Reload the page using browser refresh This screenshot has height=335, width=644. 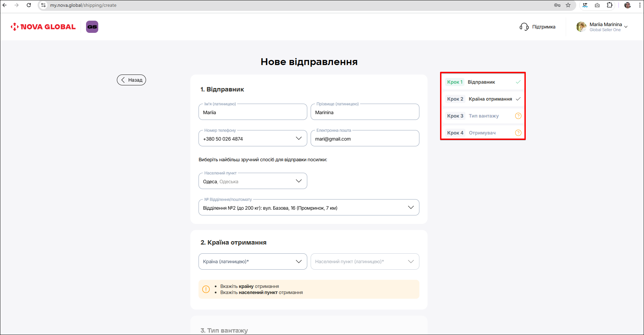29,5
